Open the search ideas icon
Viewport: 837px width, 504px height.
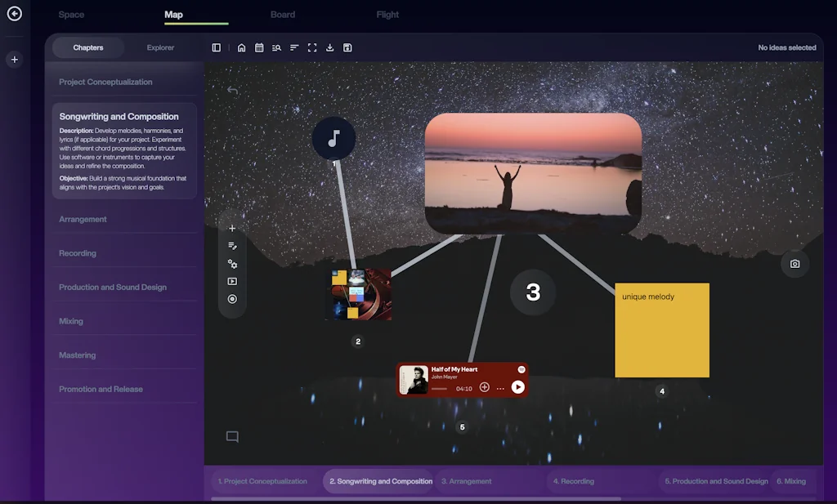(x=277, y=47)
